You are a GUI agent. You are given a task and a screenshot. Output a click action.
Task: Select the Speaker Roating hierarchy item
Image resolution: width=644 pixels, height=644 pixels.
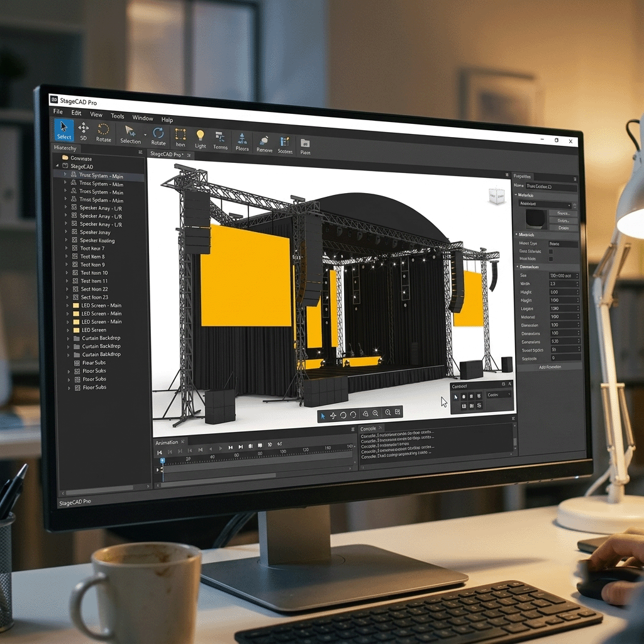tap(93, 240)
